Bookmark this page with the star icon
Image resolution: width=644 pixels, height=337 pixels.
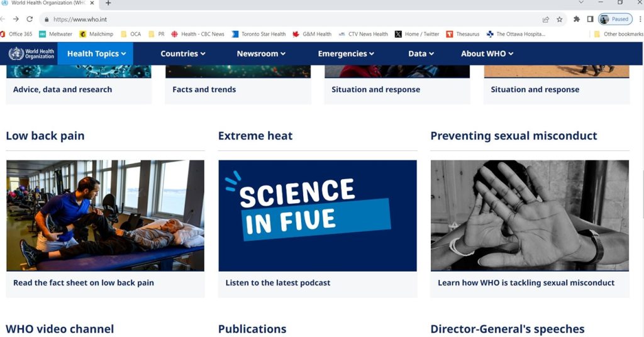(x=559, y=19)
